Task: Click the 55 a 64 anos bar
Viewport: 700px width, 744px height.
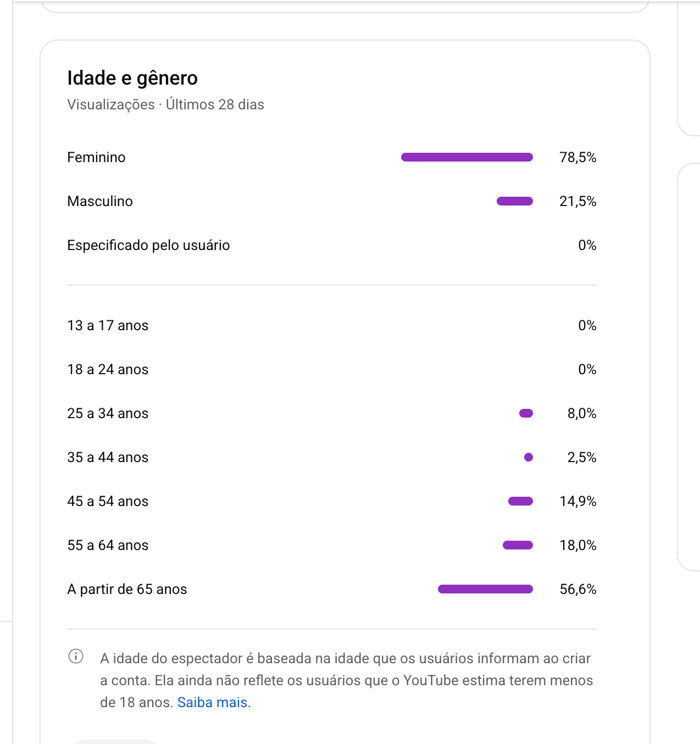Action: click(x=518, y=545)
